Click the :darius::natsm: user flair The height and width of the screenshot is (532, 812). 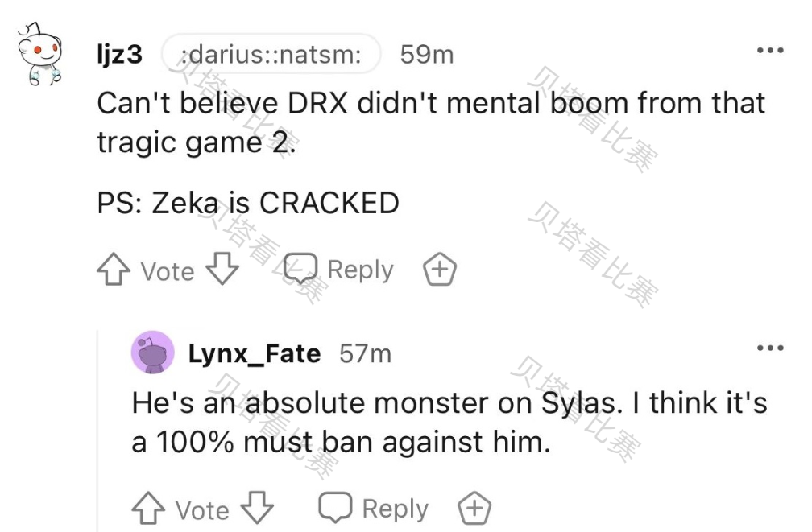coord(270,55)
